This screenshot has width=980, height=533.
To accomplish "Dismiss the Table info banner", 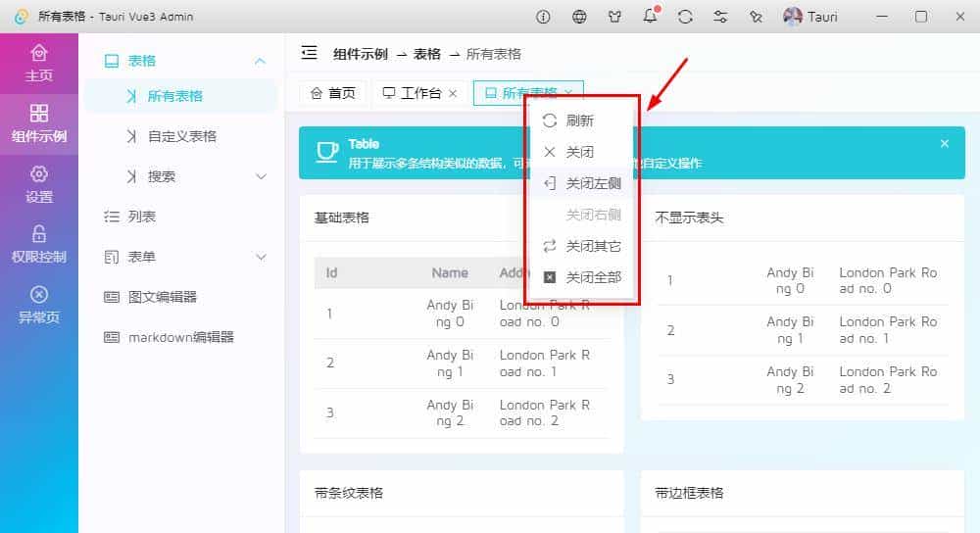I will tap(945, 144).
